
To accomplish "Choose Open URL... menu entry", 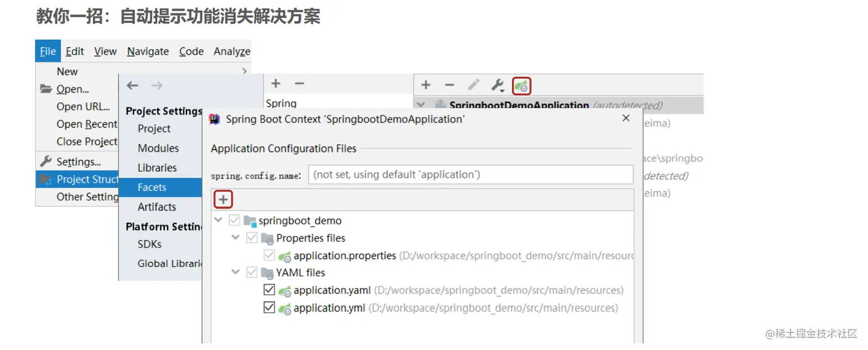I will coord(83,106).
